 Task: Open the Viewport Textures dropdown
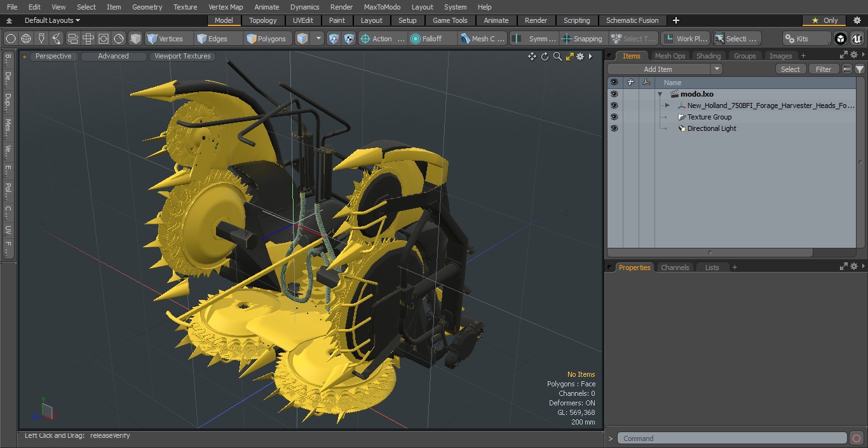click(x=182, y=56)
